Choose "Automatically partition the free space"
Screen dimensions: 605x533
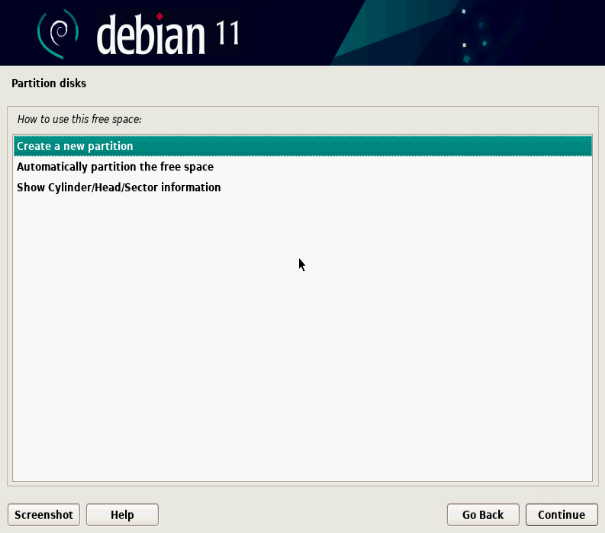(303, 167)
